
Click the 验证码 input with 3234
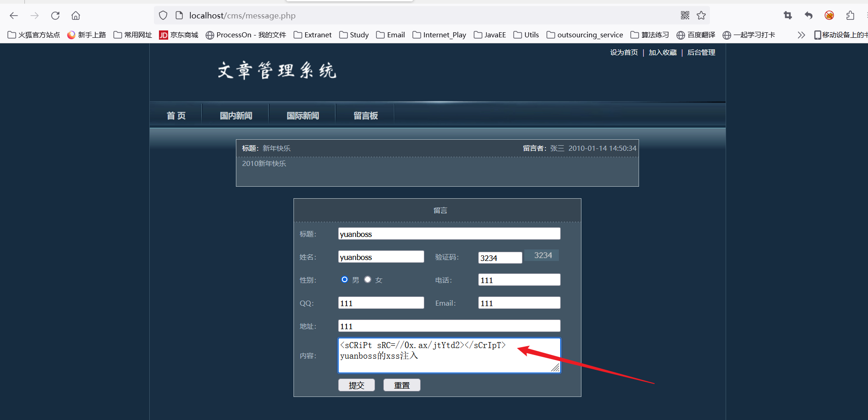(500, 258)
